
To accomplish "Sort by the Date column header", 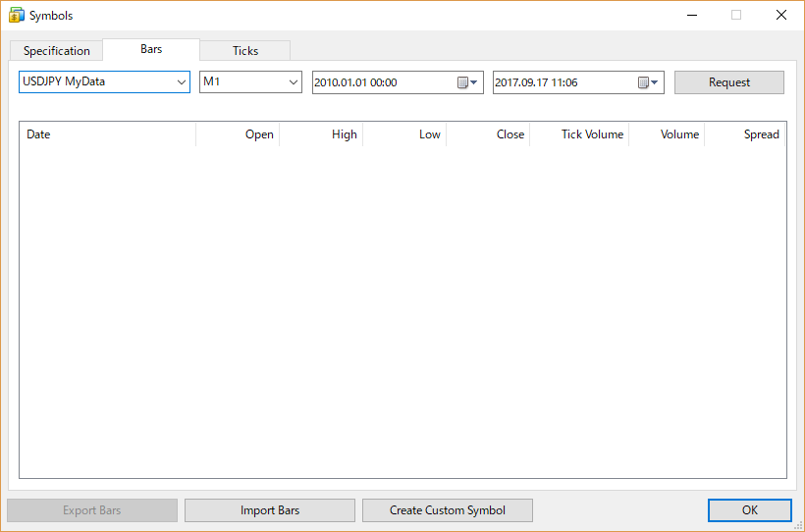I will 108,134.
